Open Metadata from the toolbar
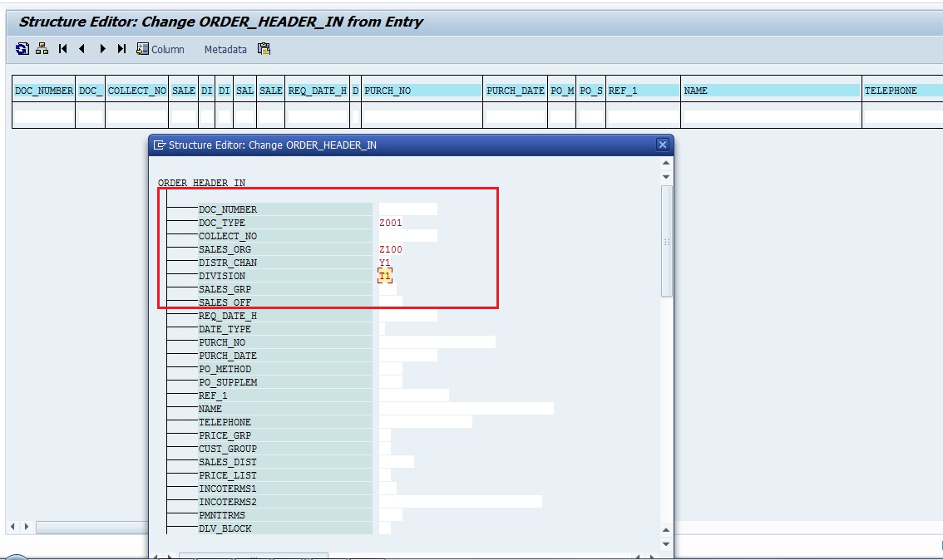 pos(225,49)
